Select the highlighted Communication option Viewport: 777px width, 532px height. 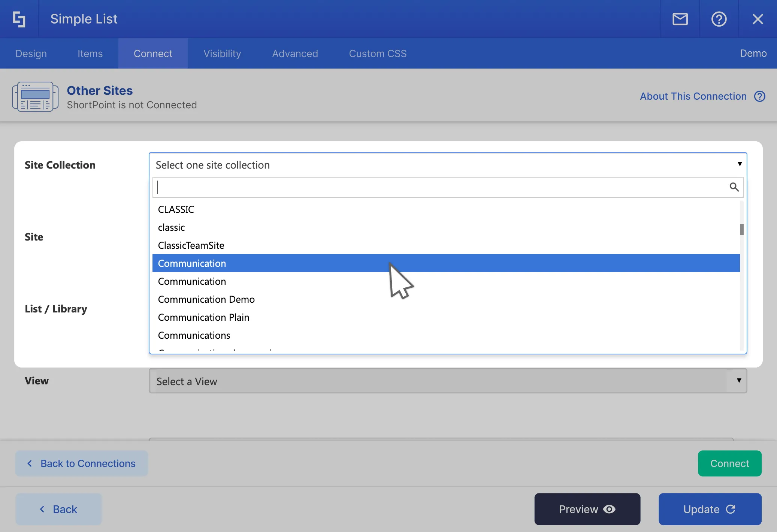[192, 263]
